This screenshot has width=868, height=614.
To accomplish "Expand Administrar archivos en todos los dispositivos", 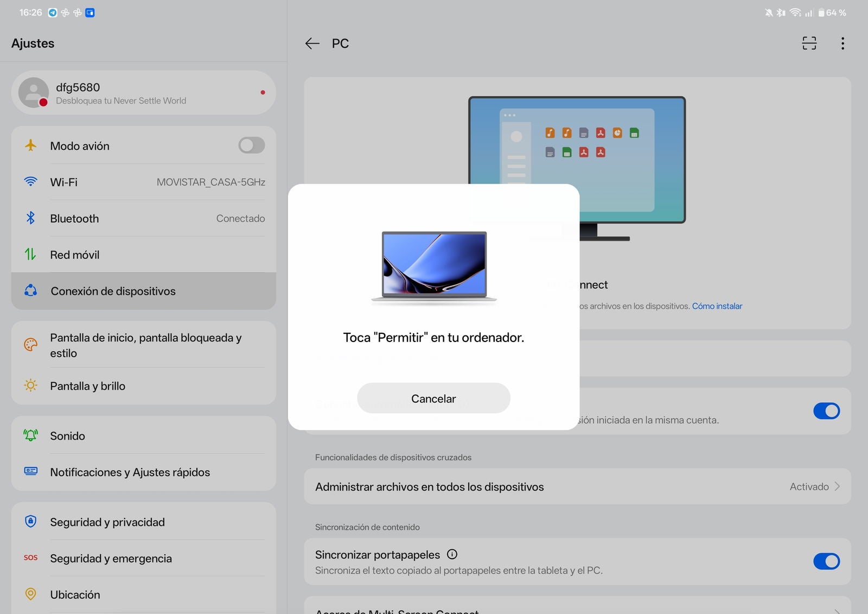I will click(429, 487).
